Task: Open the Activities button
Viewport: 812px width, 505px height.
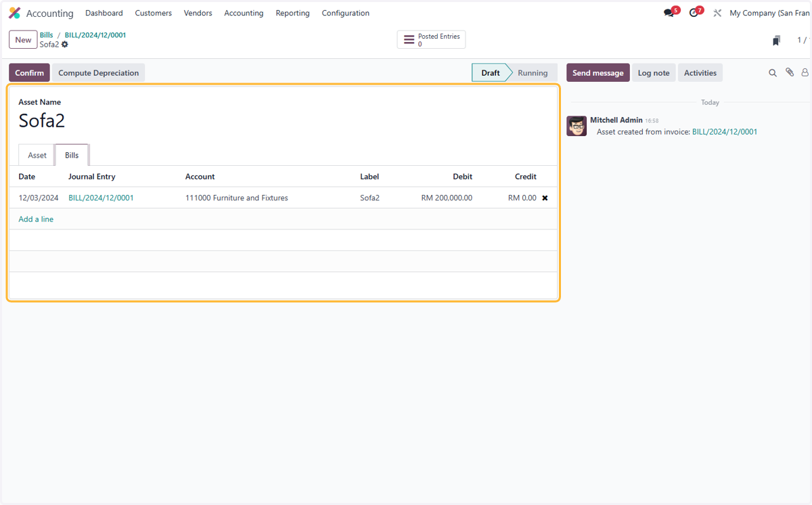Action: point(700,73)
